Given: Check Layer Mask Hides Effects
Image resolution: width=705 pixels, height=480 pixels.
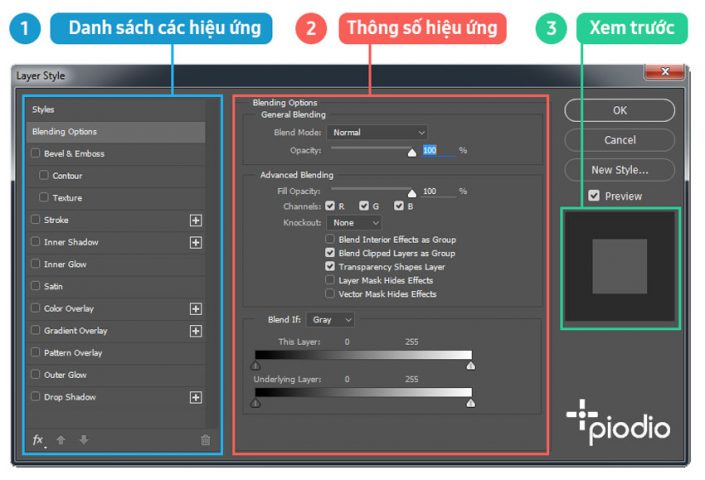Looking at the screenshot, I should [330, 280].
